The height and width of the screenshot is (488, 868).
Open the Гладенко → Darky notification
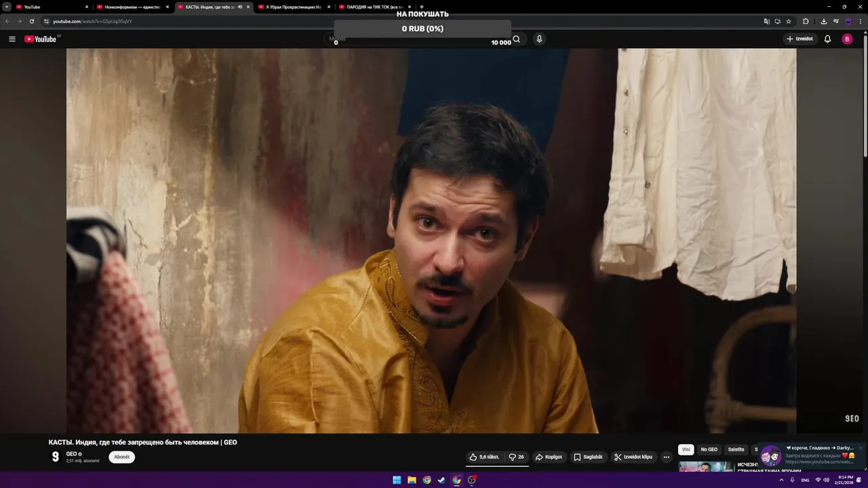pyautogui.click(x=810, y=455)
